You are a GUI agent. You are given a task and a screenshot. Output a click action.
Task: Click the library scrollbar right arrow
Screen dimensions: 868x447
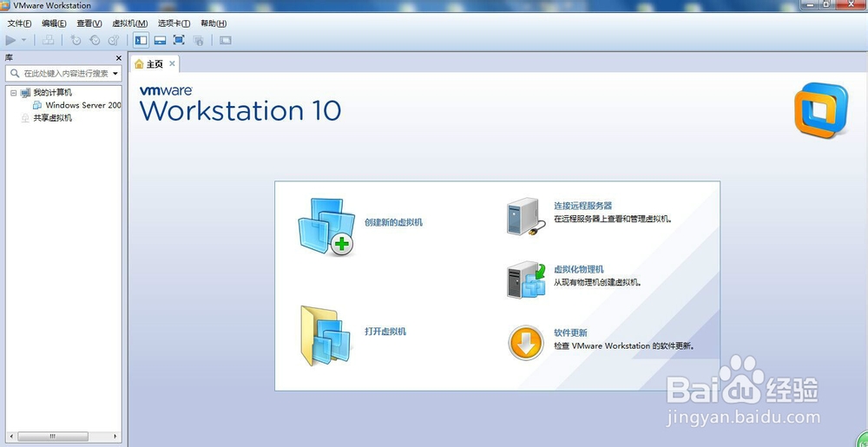(115, 437)
